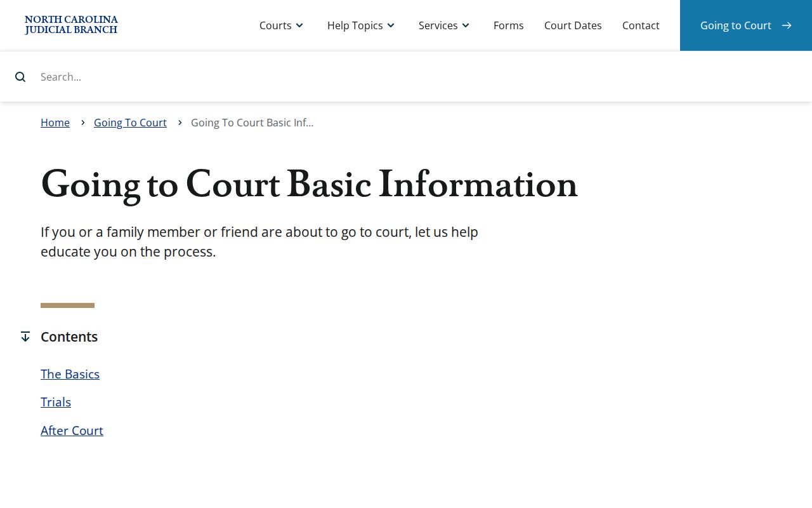
Task: Click the Going to Court button
Action: 746,25
